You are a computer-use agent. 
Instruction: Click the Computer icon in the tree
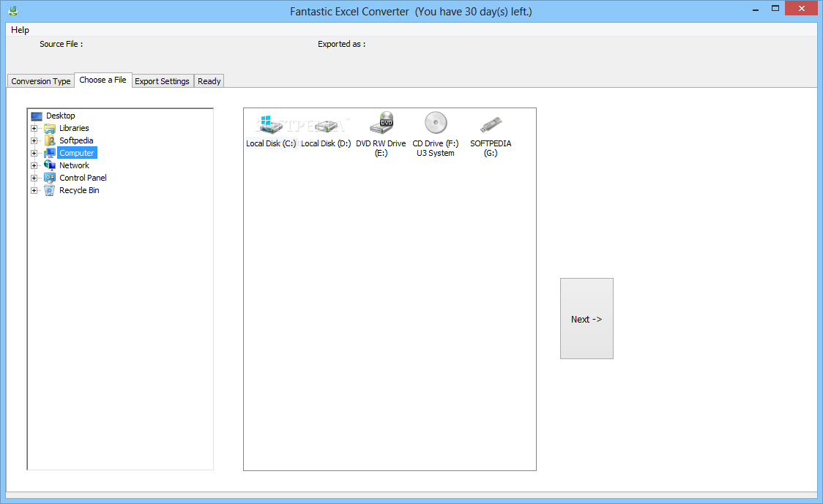click(50, 153)
